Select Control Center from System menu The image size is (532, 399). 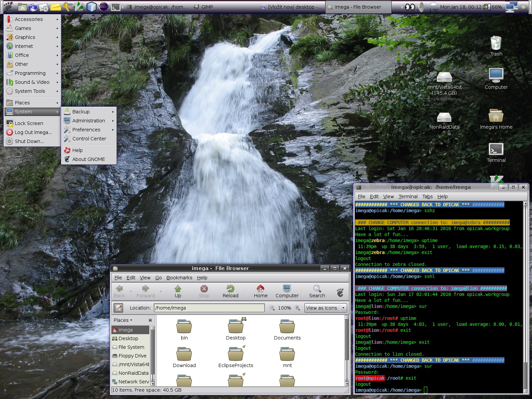point(89,139)
